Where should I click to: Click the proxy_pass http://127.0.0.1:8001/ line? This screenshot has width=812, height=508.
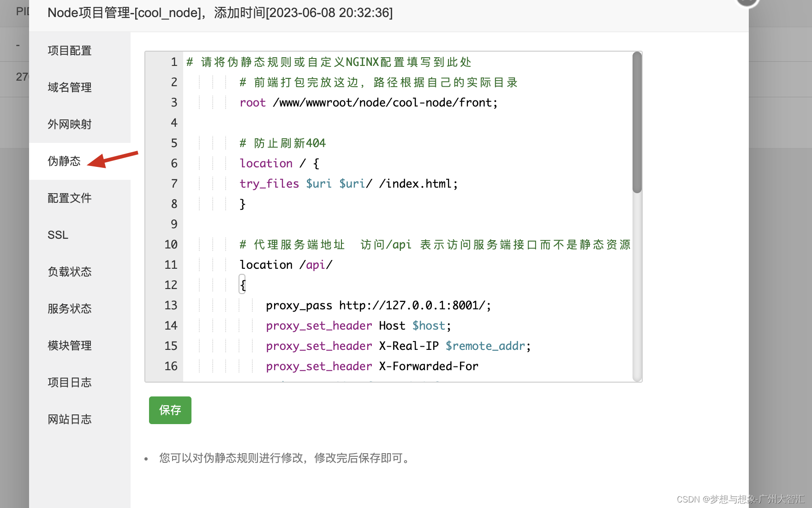click(x=378, y=306)
